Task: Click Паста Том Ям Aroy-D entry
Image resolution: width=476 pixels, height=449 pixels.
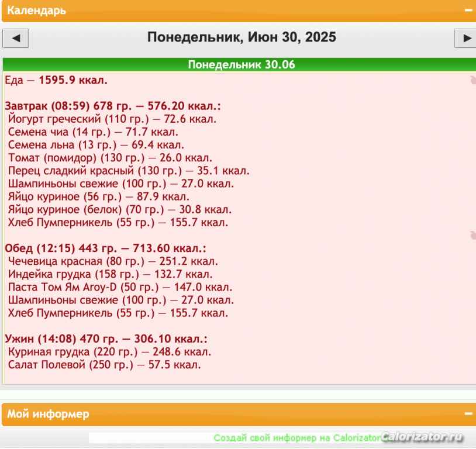Action: point(120,287)
